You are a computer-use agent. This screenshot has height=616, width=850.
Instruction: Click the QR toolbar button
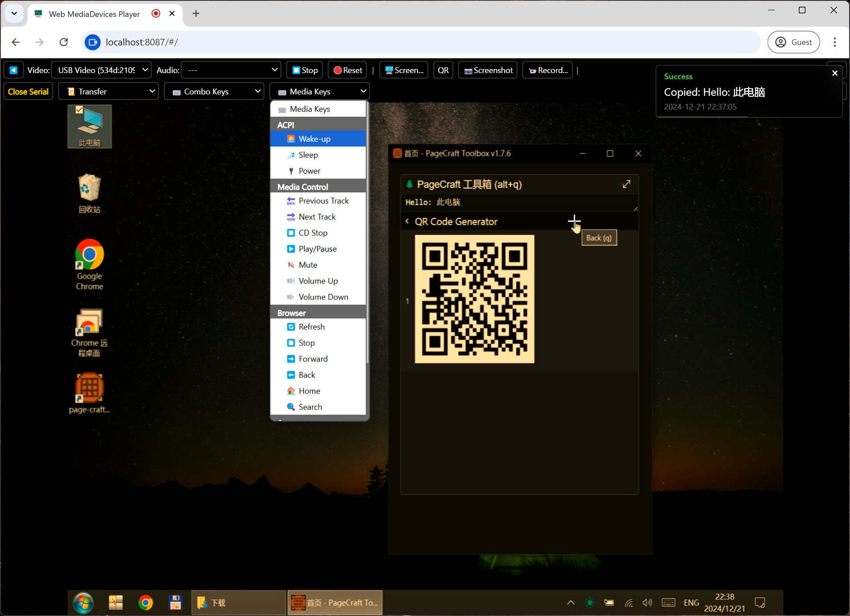[443, 70]
